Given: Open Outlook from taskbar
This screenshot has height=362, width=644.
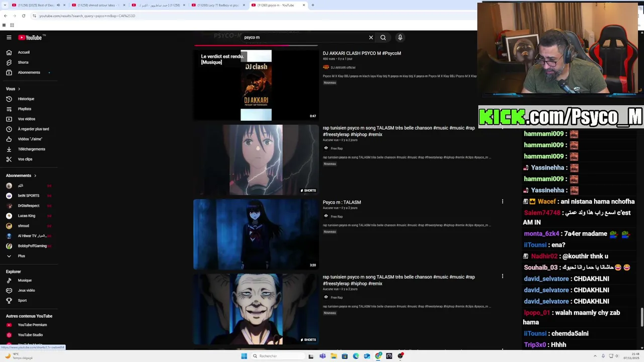Looking at the screenshot, I should point(367,356).
